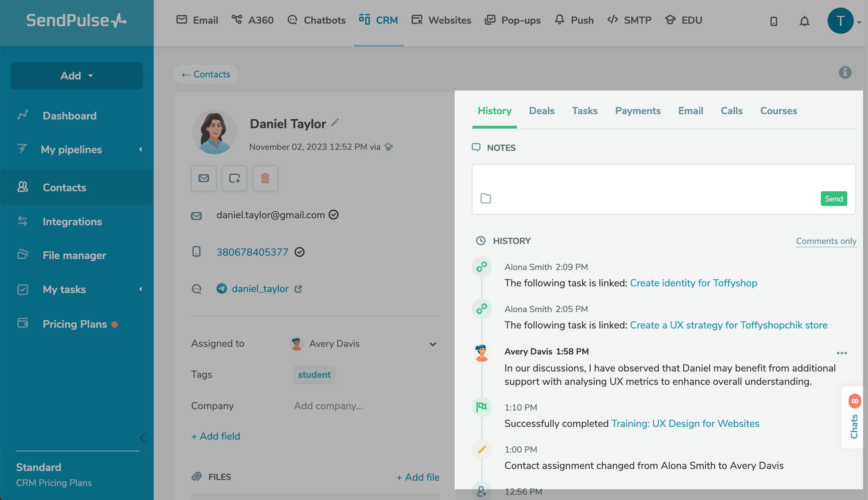The image size is (868, 500).
Task: Click the create deal icon button
Action: [x=234, y=178]
